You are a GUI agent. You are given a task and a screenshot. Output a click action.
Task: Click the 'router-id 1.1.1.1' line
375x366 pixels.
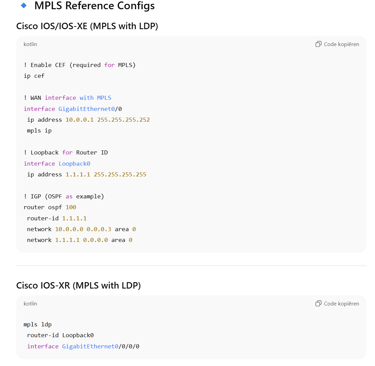(57, 218)
